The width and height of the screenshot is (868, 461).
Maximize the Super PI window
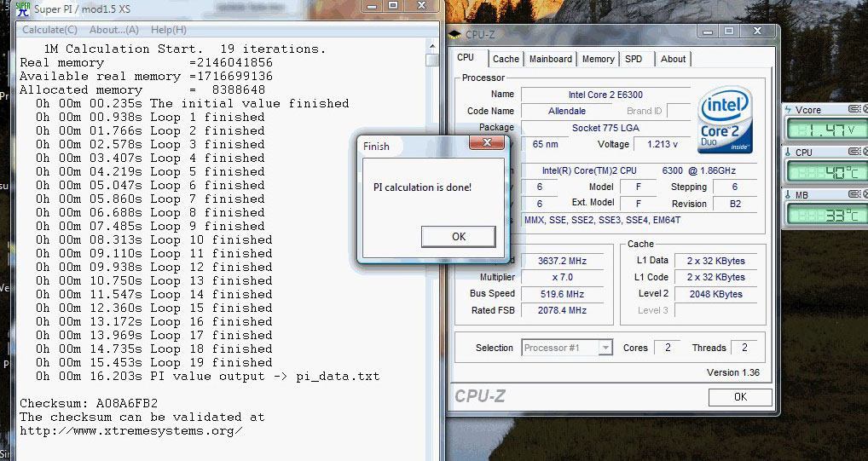pos(394,5)
